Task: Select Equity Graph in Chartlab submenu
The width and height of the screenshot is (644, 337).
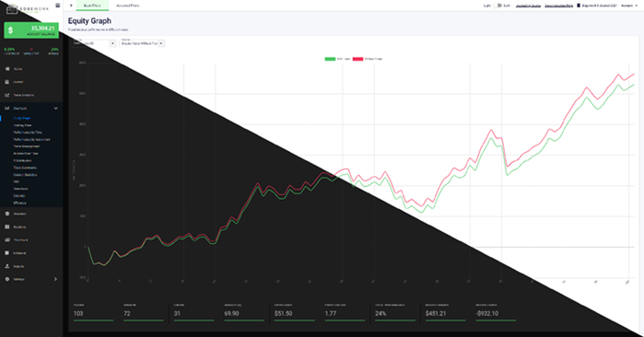Action: click(x=22, y=118)
